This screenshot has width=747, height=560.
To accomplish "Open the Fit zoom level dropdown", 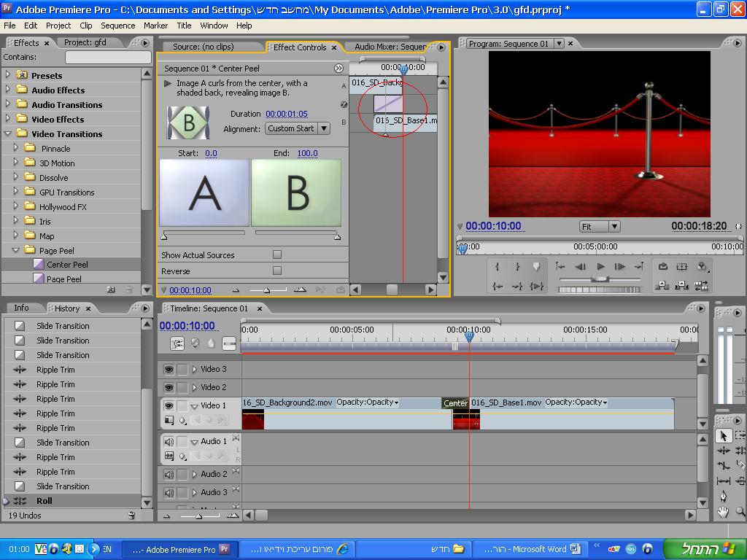I will (x=600, y=227).
